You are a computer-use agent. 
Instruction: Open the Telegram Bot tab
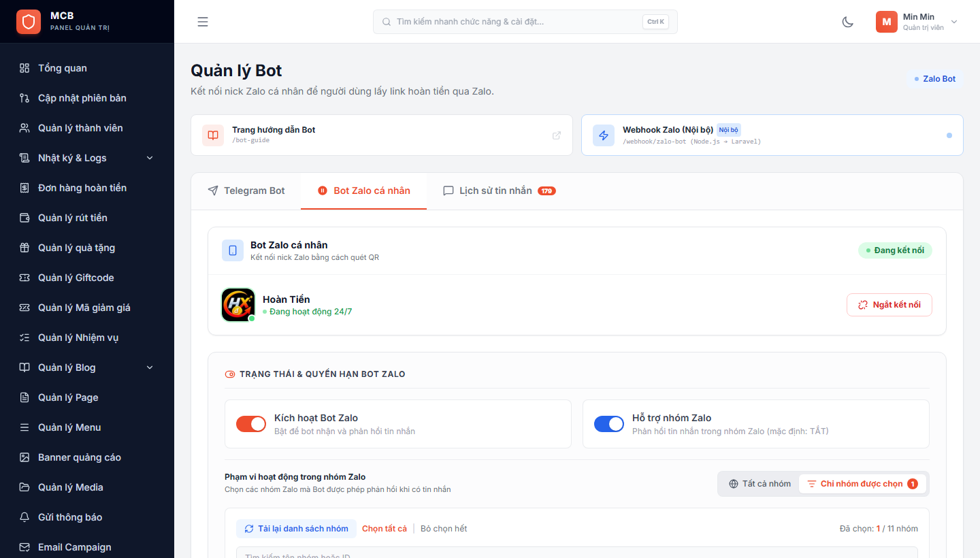coord(246,191)
